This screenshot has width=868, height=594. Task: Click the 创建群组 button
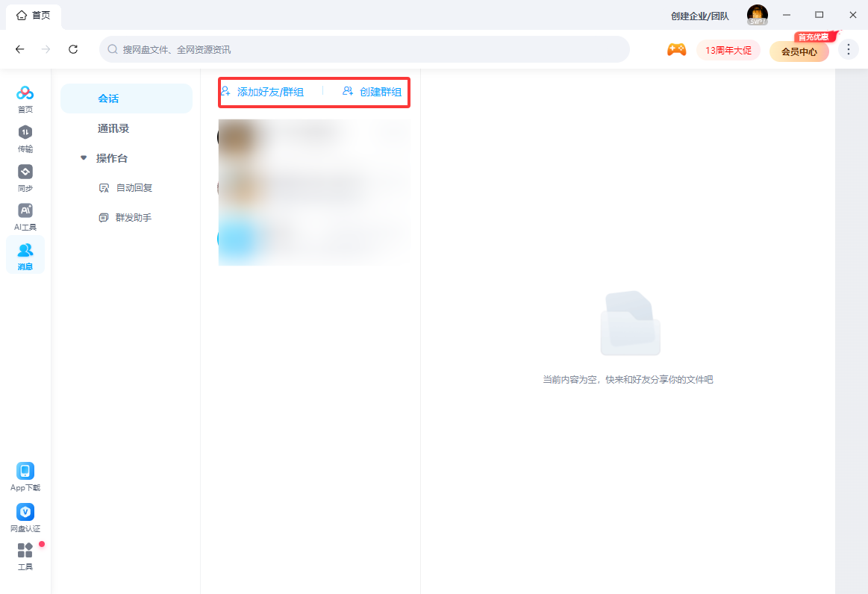372,92
